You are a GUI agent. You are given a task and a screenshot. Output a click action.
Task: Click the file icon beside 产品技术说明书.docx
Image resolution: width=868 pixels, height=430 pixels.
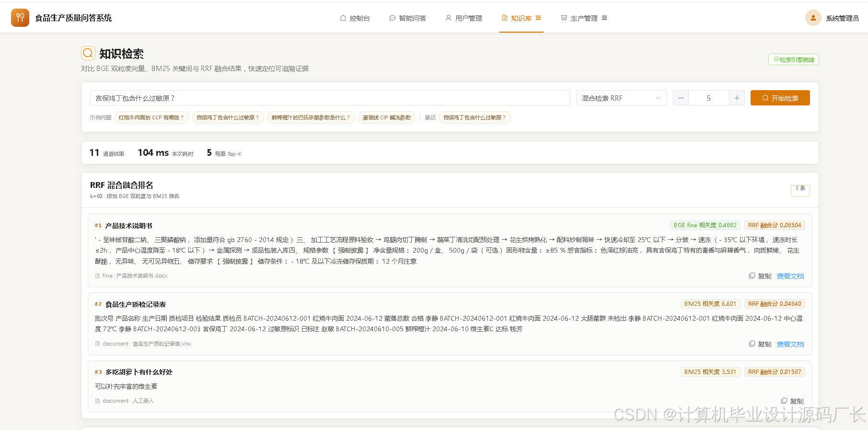(x=97, y=276)
